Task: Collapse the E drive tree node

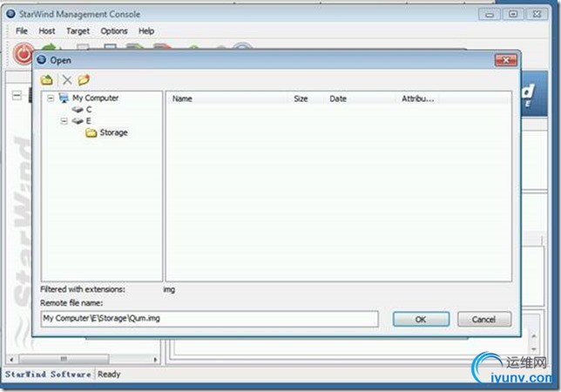Action: (64, 121)
